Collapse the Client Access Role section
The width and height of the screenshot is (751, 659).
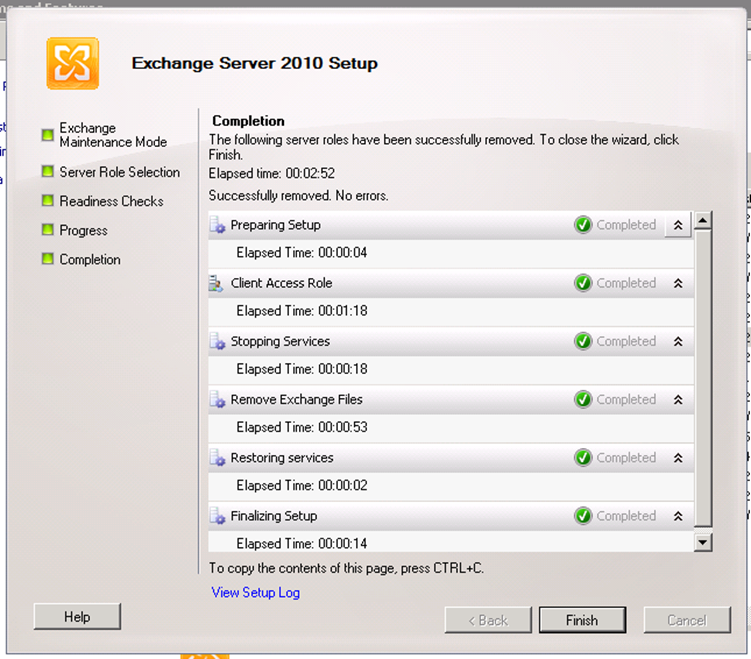(678, 284)
